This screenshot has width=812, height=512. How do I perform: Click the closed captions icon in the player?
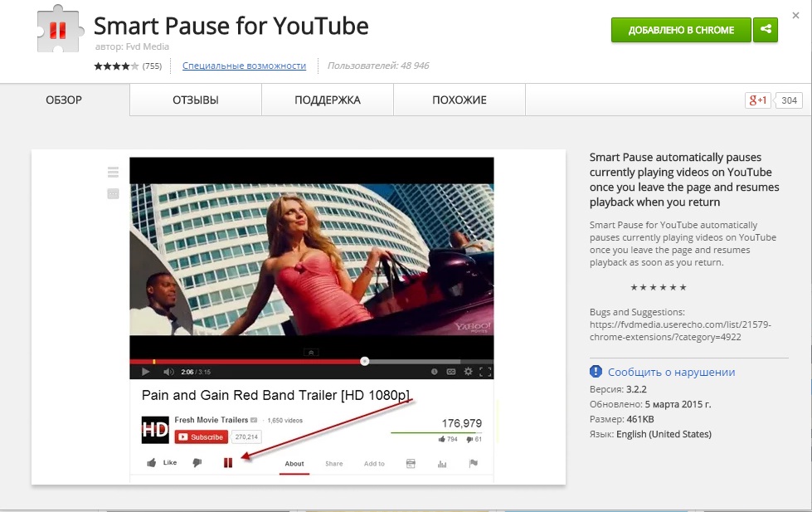[450, 371]
